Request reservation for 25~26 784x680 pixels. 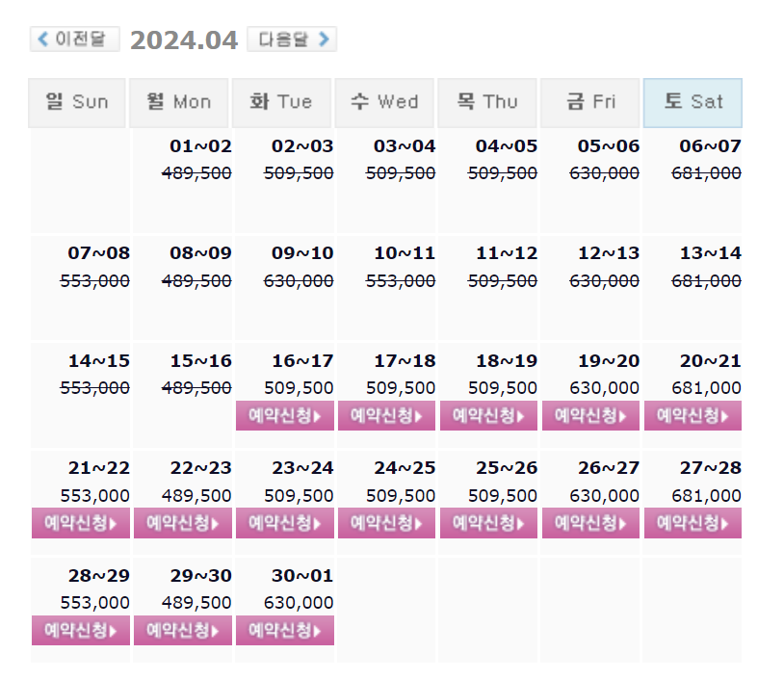click(x=488, y=523)
